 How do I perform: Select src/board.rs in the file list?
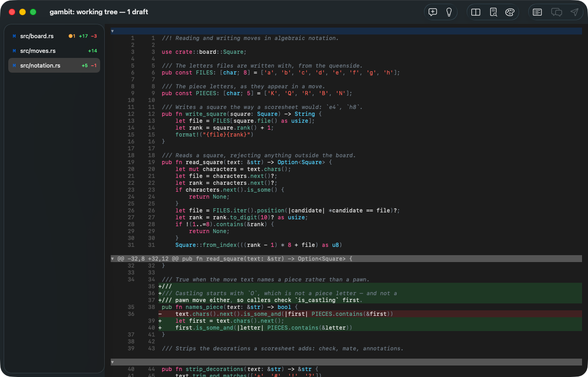click(x=54, y=36)
